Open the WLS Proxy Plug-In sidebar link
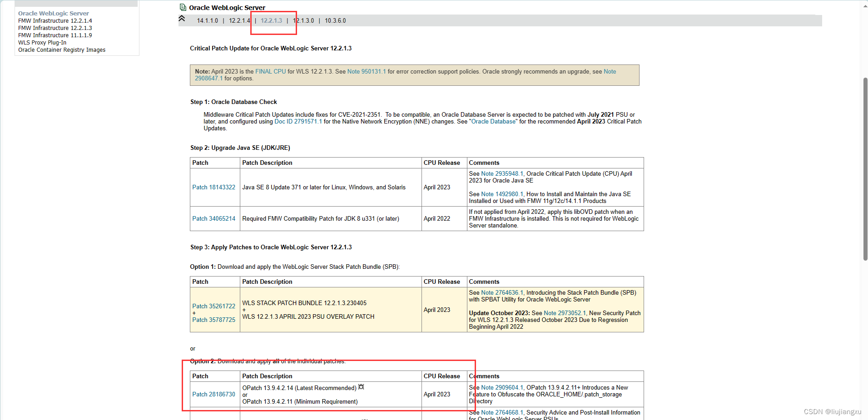This screenshot has width=868, height=420. [42, 43]
